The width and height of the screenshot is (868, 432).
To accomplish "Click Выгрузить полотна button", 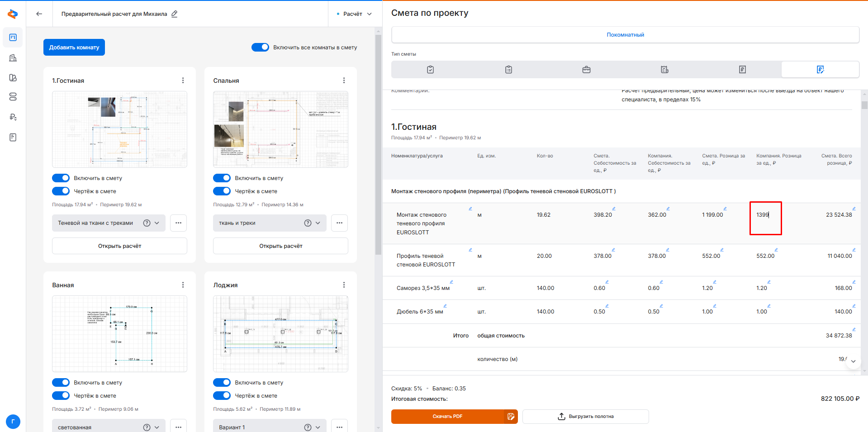I will (585, 417).
